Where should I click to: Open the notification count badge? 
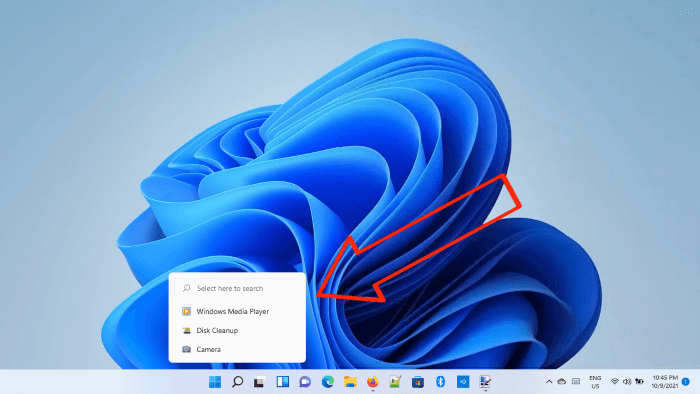point(686,382)
